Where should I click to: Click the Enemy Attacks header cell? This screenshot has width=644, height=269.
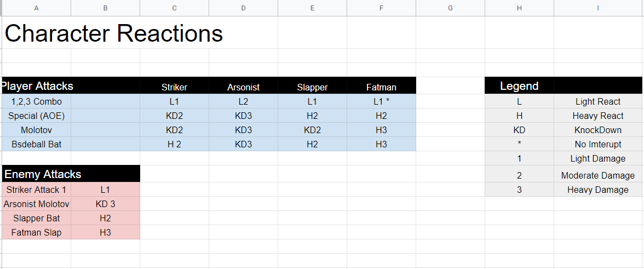pos(43,174)
